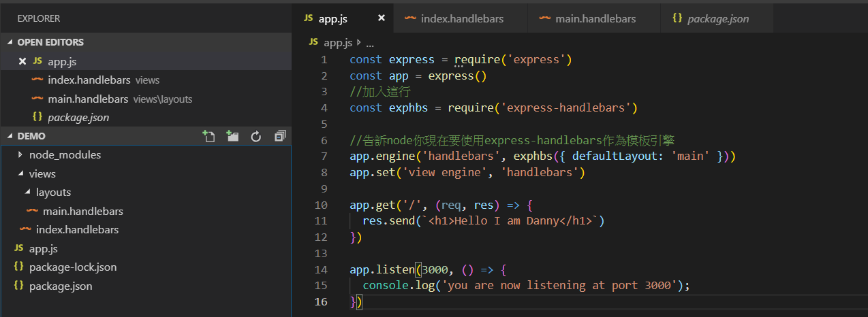The width and height of the screenshot is (868, 317).
Task: Click the breadcrumb ellipsis after app.js
Action: pyautogui.click(x=370, y=42)
